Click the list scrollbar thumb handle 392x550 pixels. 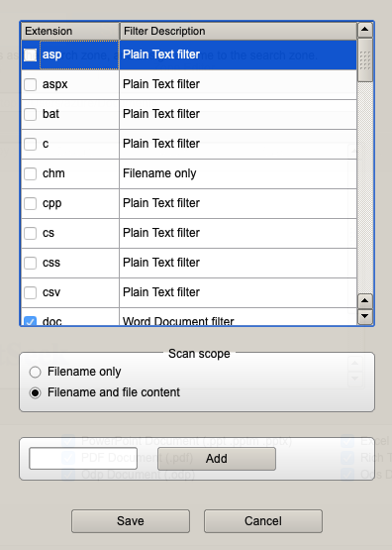pyautogui.click(x=364, y=60)
